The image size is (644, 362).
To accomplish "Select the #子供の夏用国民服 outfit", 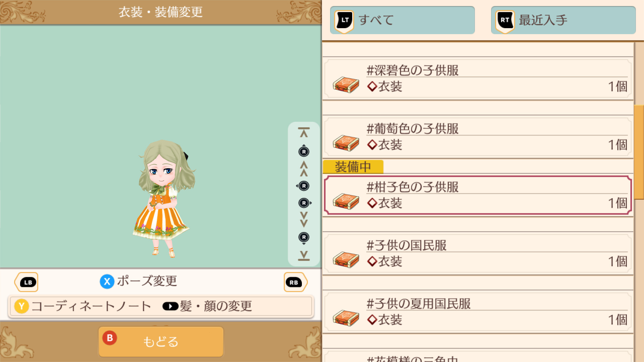I will coord(478,312).
